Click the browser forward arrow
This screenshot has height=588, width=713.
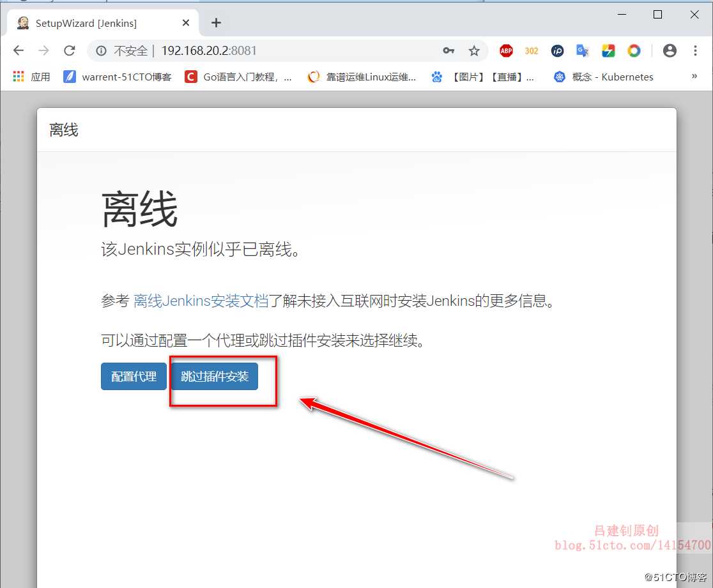(x=43, y=50)
